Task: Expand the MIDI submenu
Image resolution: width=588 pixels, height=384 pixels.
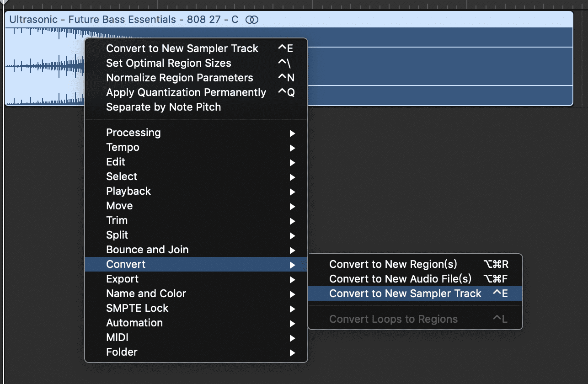Action: click(117, 337)
